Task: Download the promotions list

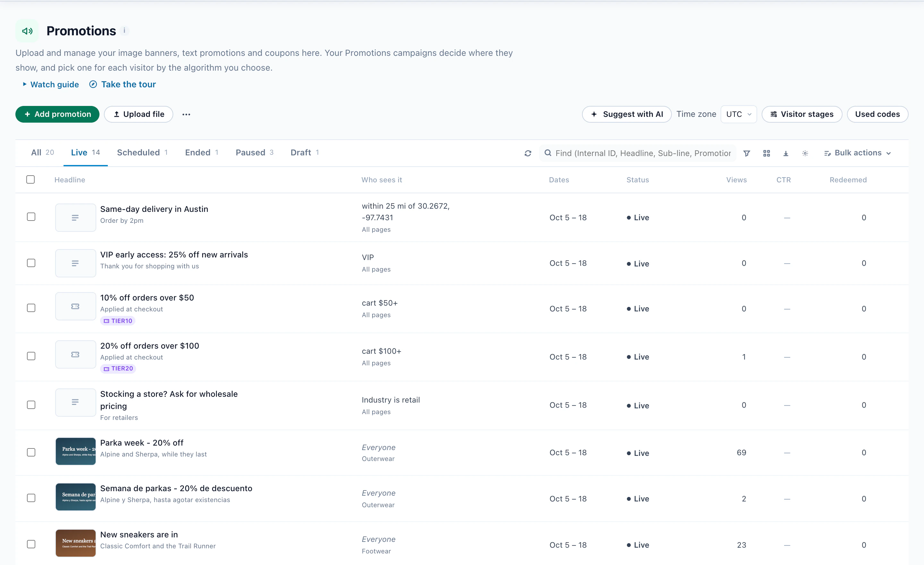Action: tap(786, 153)
